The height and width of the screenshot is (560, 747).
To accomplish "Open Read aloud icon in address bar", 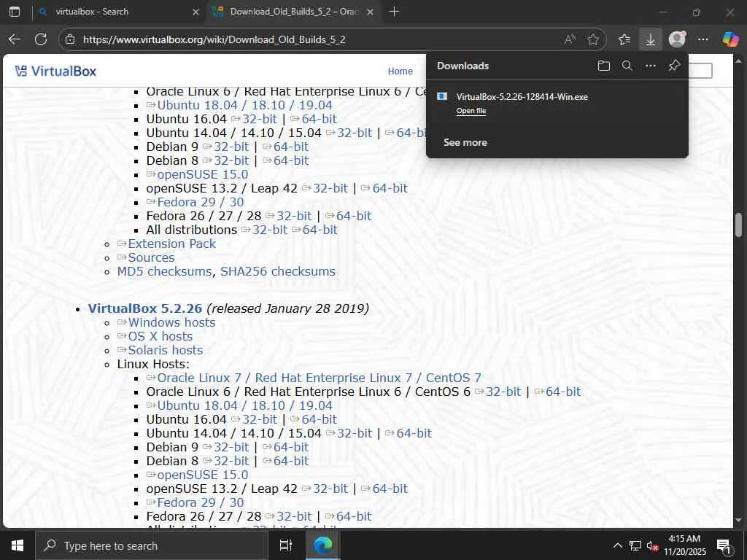I will 570,39.
